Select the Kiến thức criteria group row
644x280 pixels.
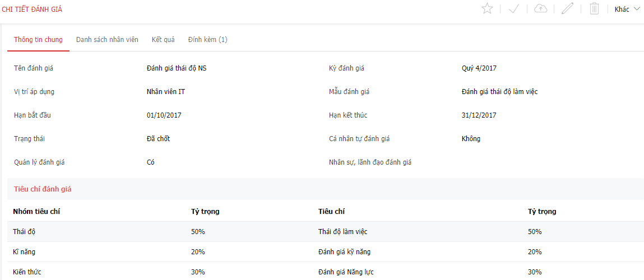point(27,272)
